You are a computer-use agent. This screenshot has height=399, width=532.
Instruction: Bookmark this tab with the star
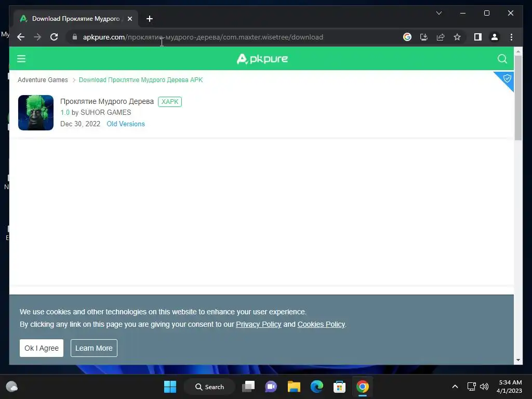point(457,37)
